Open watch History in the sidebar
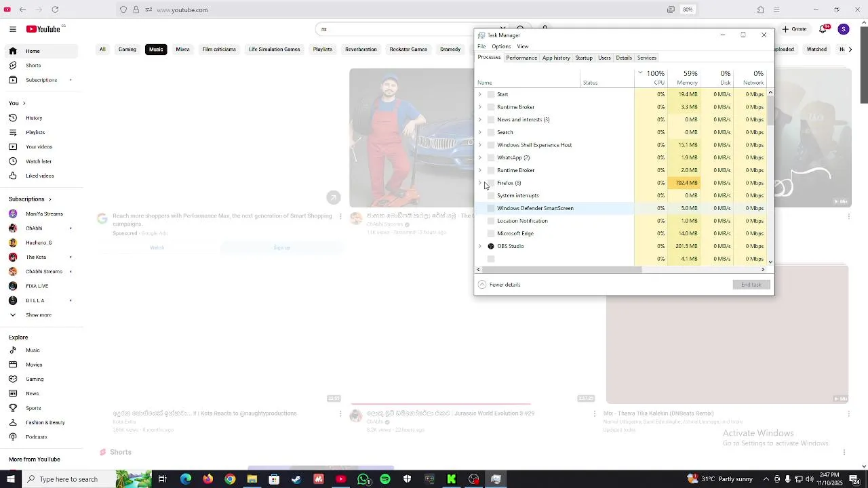Image resolution: width=868 pixels, height=488 pixels. tap(41, 118)
